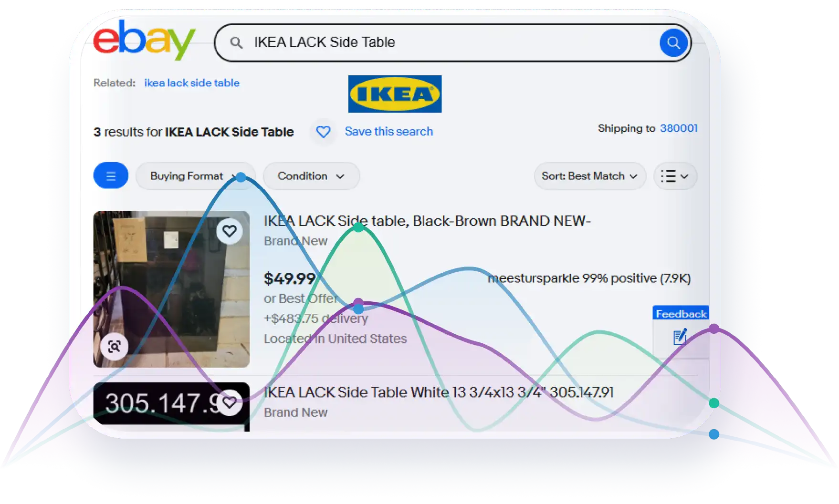
Task: Click the heart icon beside Save this search
Action: (323, 132)
